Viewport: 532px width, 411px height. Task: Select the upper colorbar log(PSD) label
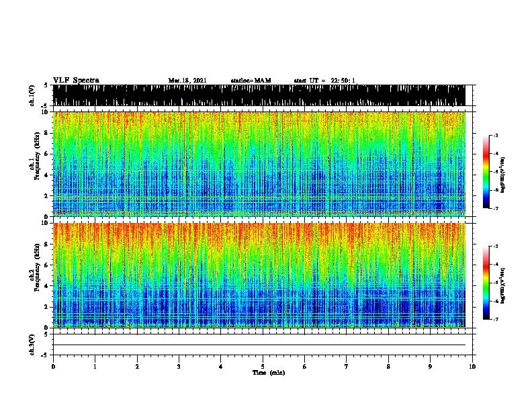pos(502,175)
